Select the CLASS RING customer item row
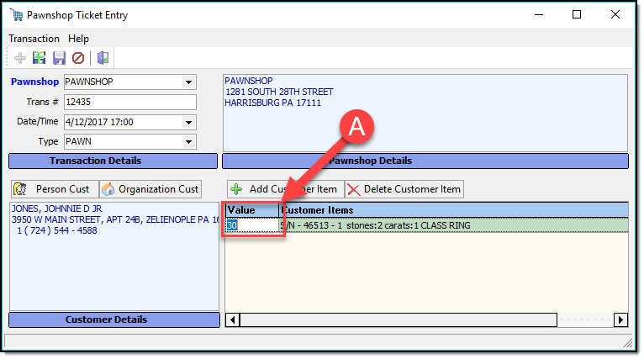Screen dimensions: 644x359 454,225
